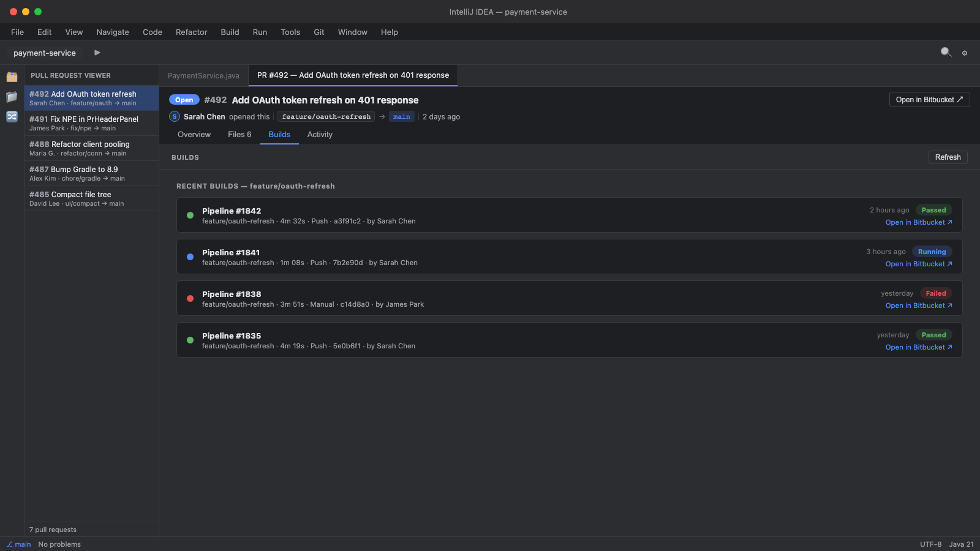Viewport: 980px width, 551px height.
Task: Open the gray folder sidebar icon
Action: point(12,97)
